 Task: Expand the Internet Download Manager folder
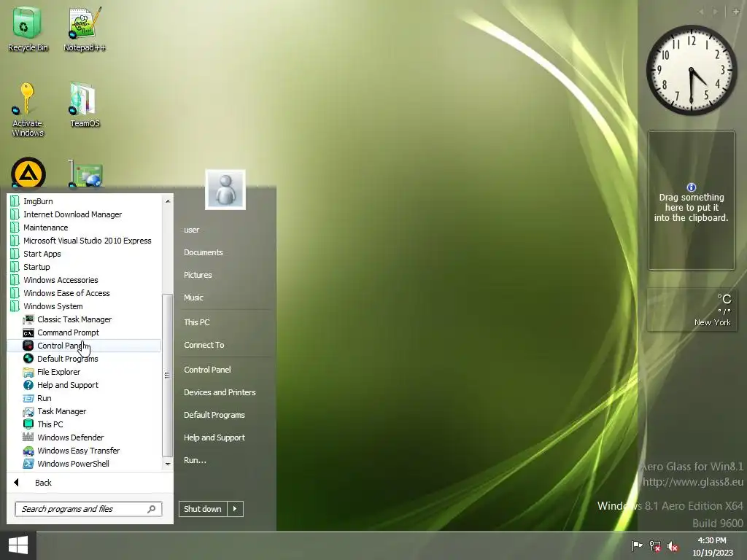[x=72, y=214]
